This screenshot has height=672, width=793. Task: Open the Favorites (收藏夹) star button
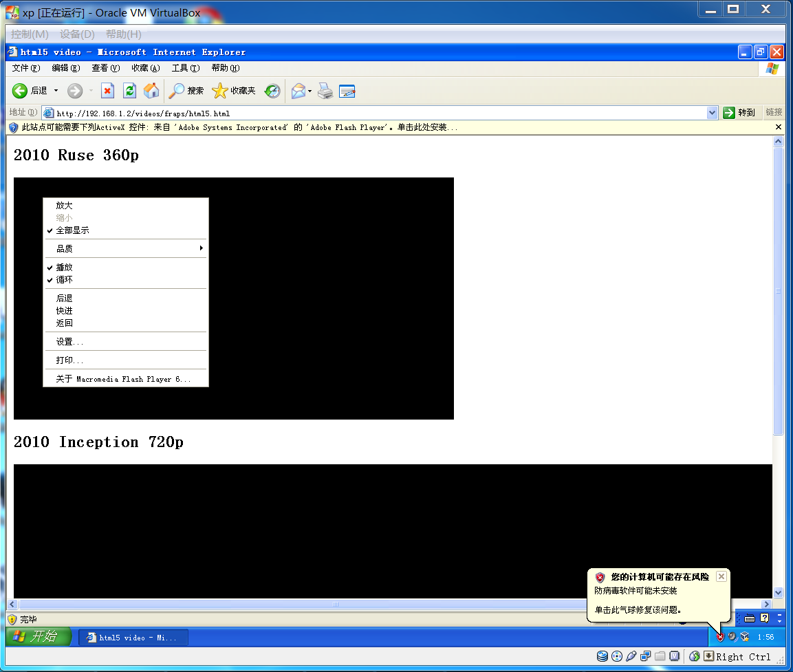(x=234, y=91)
